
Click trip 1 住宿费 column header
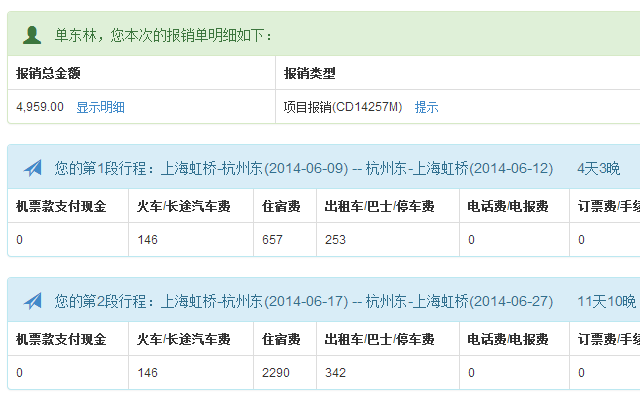click(281, 206)
